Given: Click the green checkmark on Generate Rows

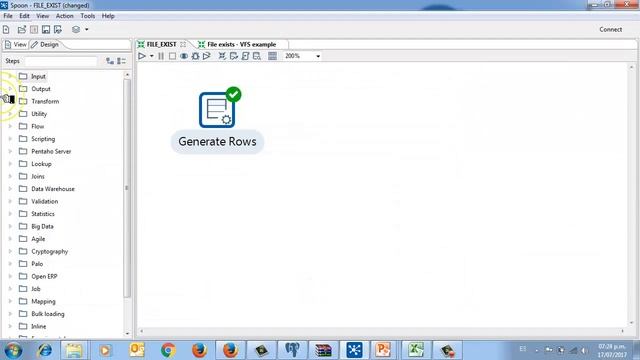Looking at the screenshot, I should (233, 95).
